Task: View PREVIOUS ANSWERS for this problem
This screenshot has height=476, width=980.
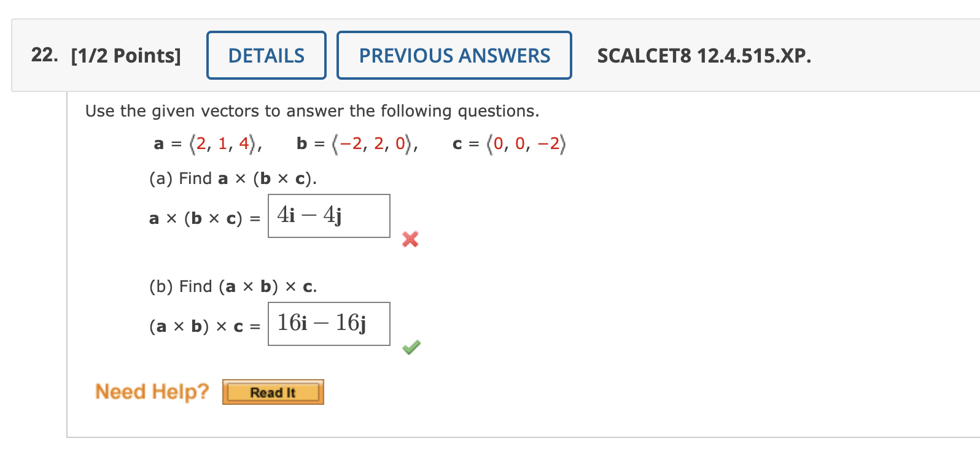Action: [454, 55]
